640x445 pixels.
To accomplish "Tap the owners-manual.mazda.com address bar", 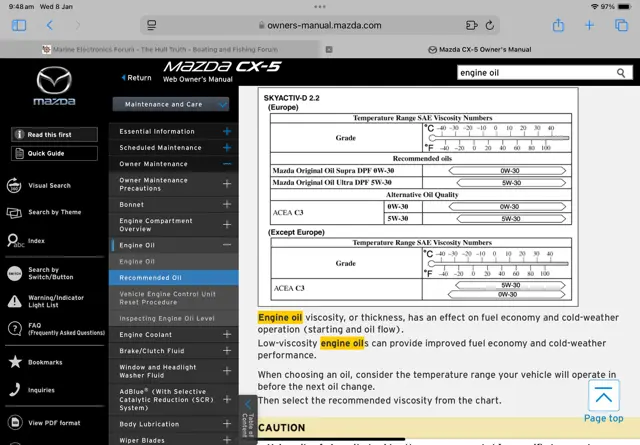I will (318, 25).
